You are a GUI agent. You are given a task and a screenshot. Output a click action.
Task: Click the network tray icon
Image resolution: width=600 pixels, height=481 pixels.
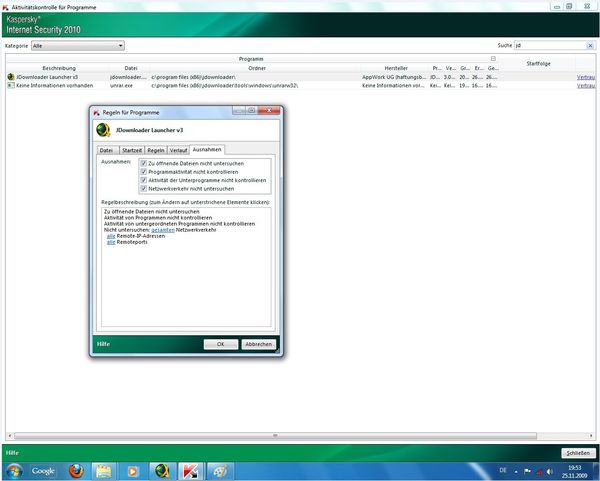(539, 472)
